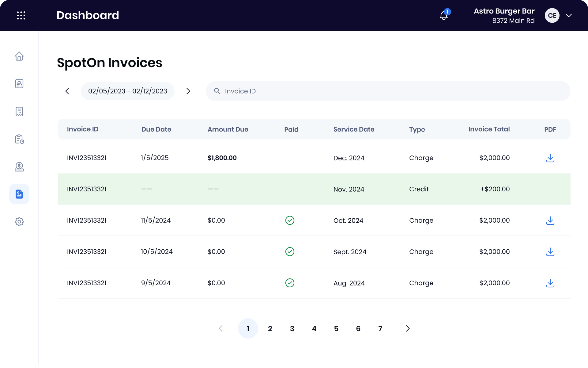
Task: Click the +$200.00 credit total
Action: [495, 189]
